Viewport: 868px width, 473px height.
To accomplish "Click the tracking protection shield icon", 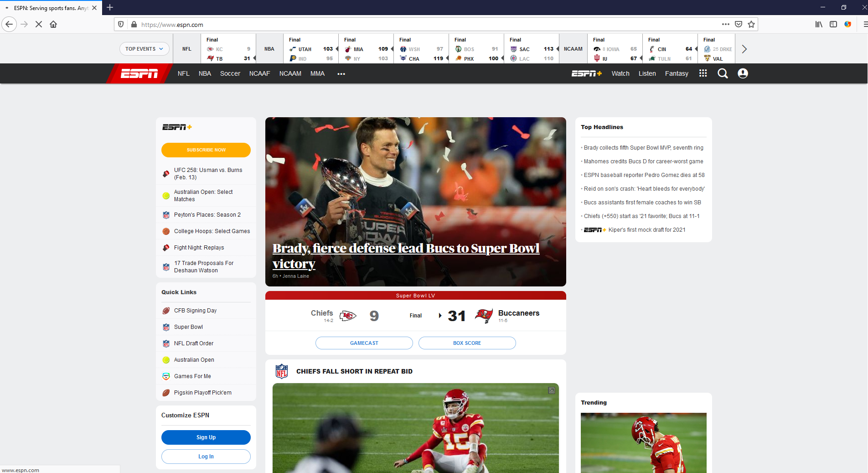I will click(120, 24).
